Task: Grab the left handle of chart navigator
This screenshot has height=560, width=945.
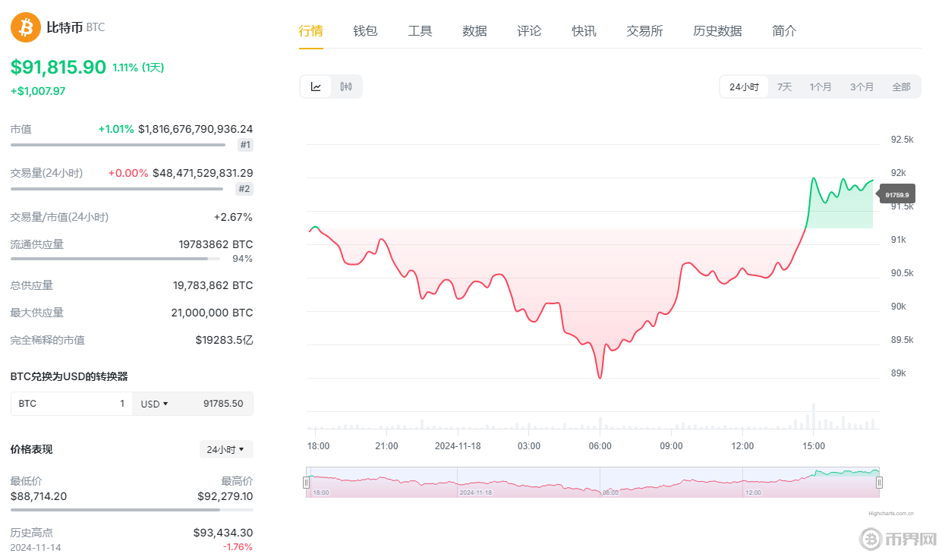Action: [307, 482]
